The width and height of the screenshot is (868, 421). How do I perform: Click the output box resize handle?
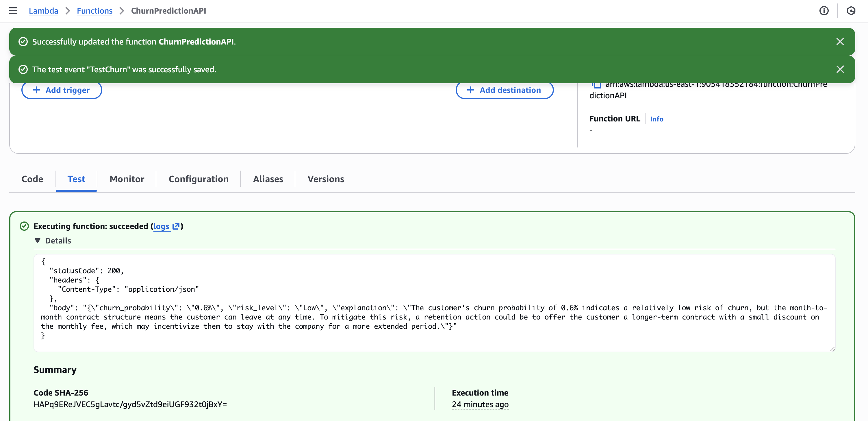click(832, 349)
